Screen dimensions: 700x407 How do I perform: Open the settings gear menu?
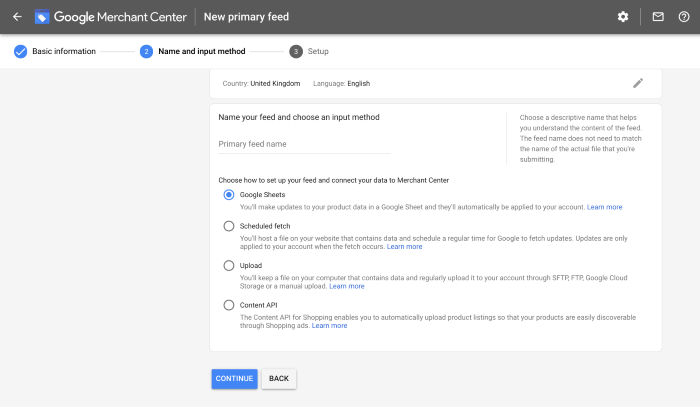click(x=623, y=17)
